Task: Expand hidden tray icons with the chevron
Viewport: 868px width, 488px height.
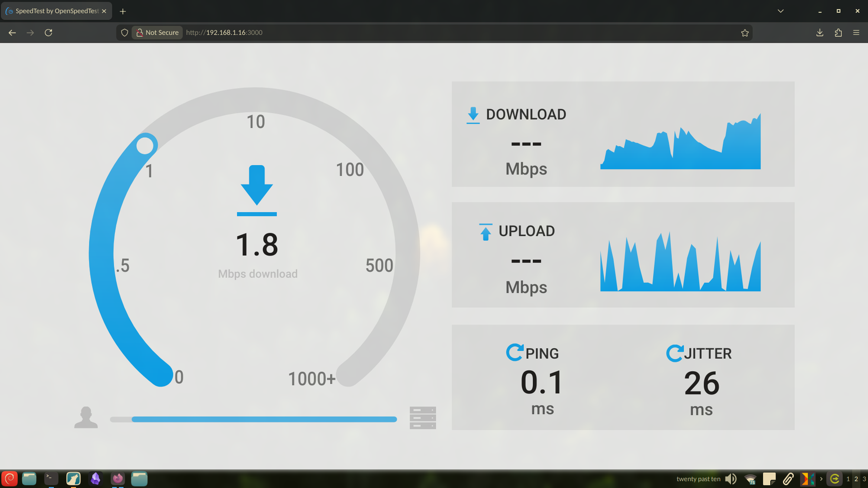Action: point(821,479)
